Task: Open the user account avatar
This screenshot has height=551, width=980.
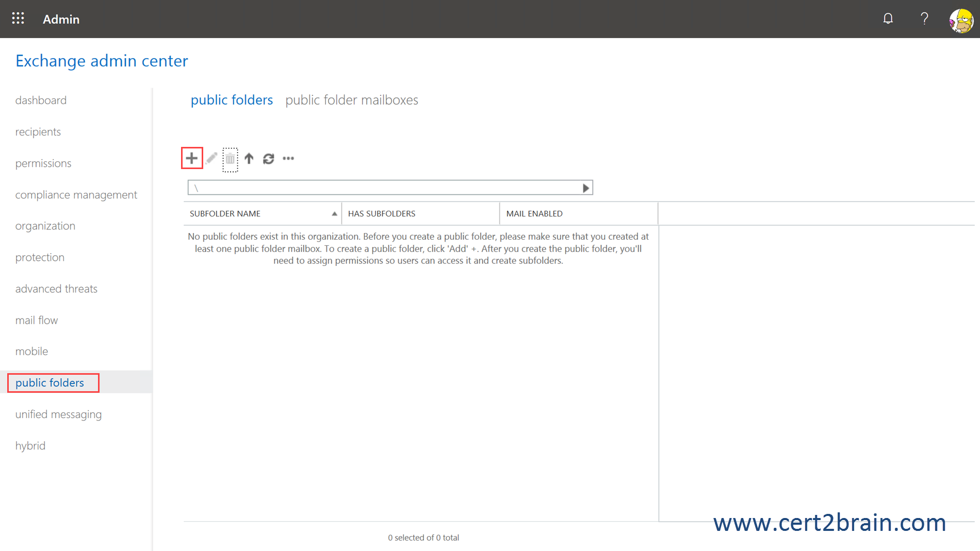Action: pos(961,20)
